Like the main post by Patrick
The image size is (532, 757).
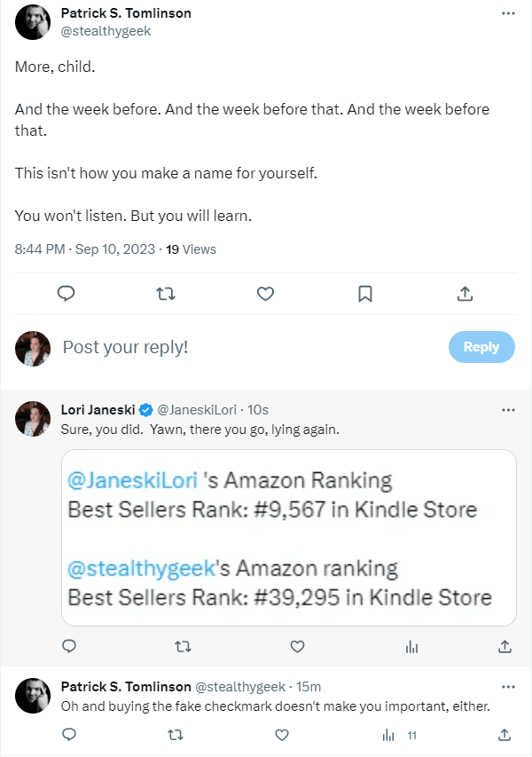264,293
